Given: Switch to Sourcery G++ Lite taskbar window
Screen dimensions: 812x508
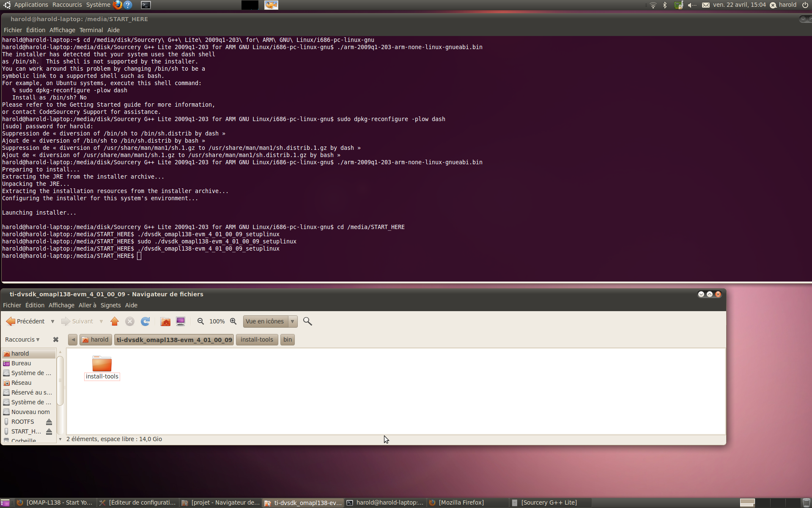Looking at the screenshot, I should click(x=550, y=503).
